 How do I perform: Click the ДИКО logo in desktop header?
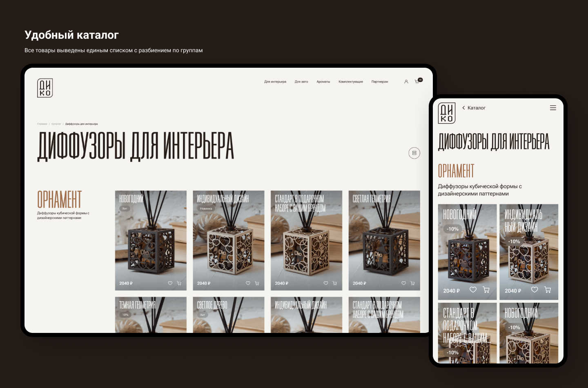pyautogui.click(x=45, y=88)
